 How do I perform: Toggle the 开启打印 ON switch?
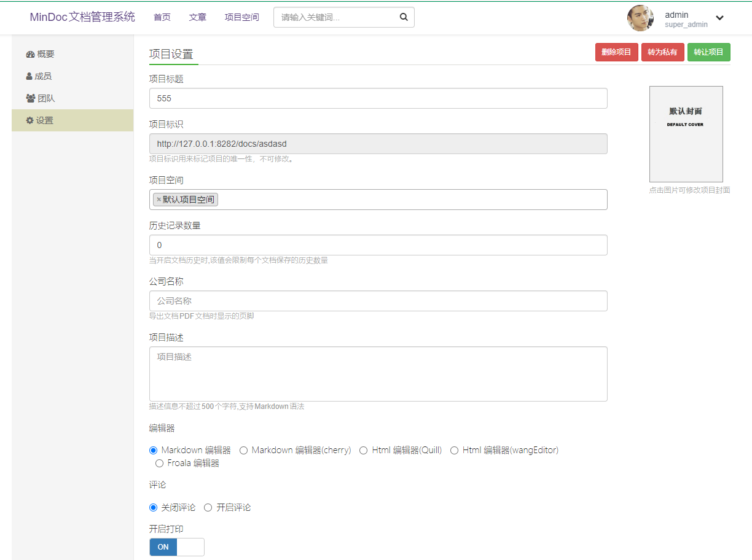176,547
